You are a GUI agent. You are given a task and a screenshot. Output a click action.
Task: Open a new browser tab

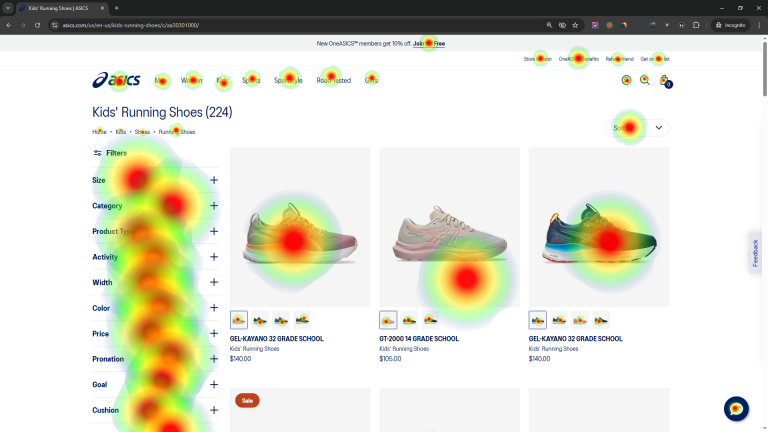[x=117, y=8]
